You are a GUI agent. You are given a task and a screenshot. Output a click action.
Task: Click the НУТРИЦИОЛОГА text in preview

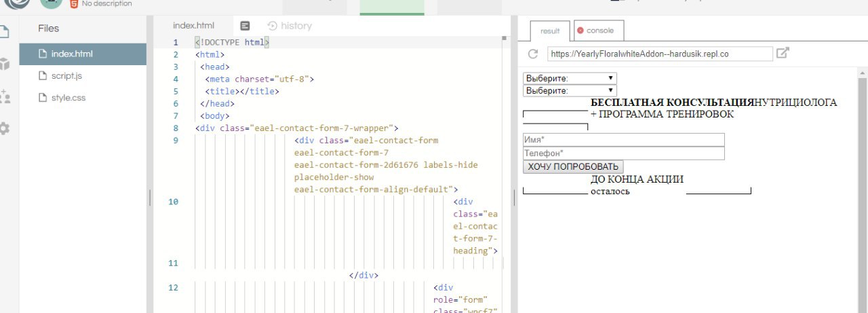(795, 103)
